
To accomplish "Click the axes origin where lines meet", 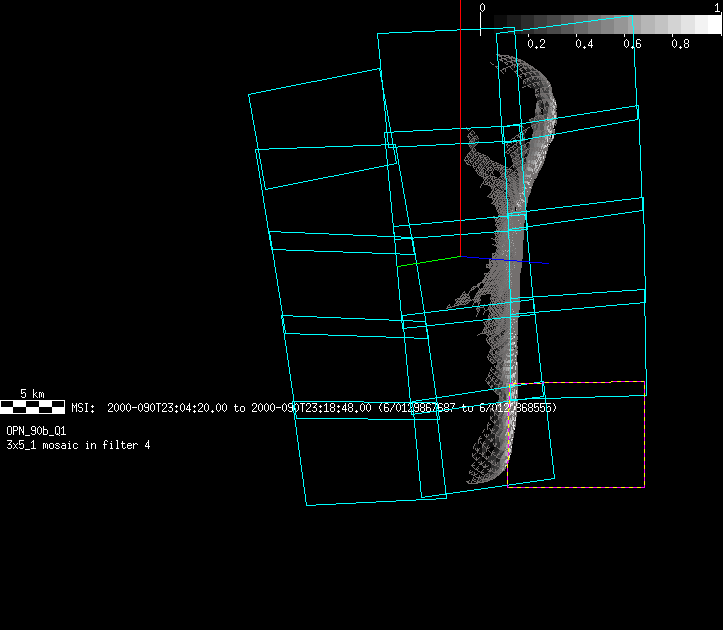I will coord(460,256).
